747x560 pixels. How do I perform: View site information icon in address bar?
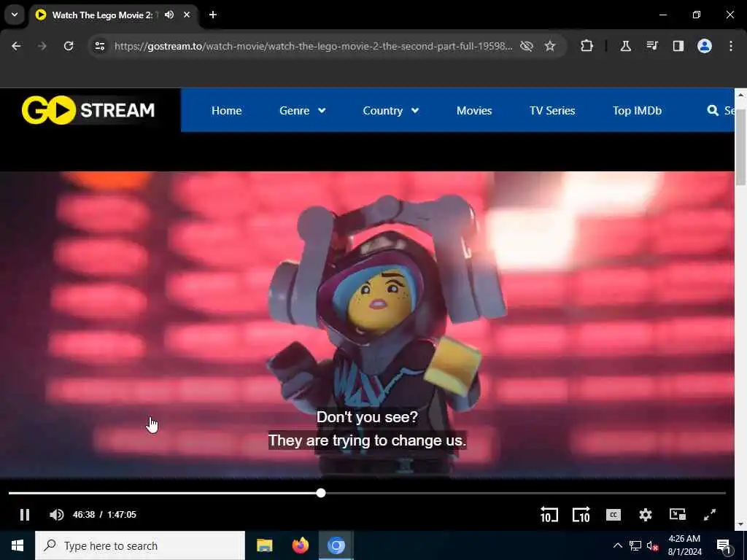[99, 46]
